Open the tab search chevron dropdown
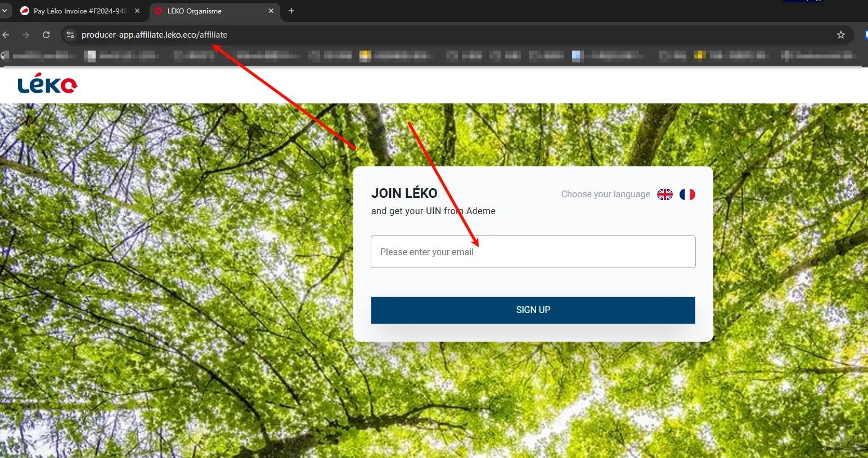 click(x=5, y=11)
